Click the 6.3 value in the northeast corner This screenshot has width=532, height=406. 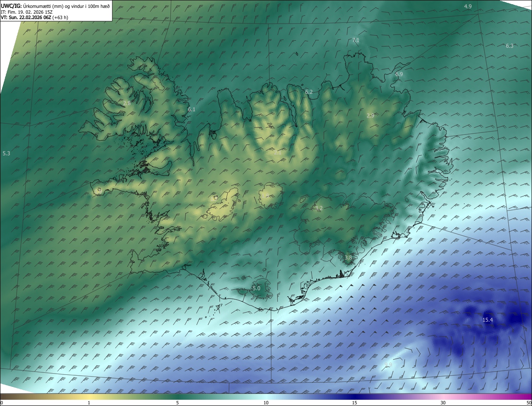click(x=510, y=46)
